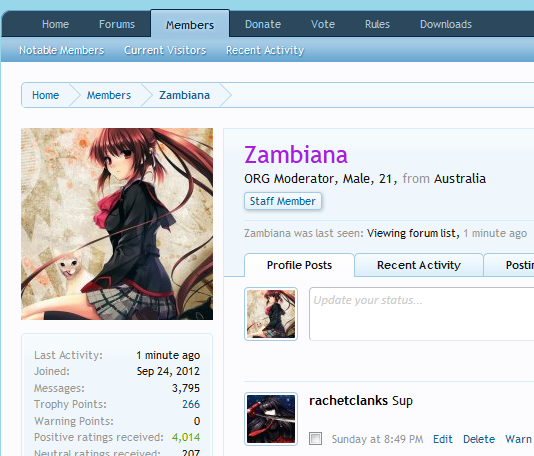Open the Downloads navigation item

[x=446, y=24]
